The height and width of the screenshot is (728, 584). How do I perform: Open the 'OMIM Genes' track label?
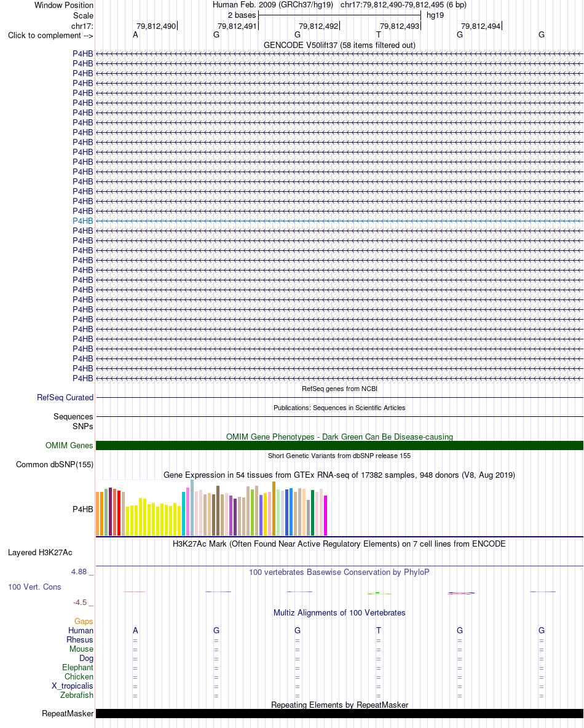(x=69, y=445)
